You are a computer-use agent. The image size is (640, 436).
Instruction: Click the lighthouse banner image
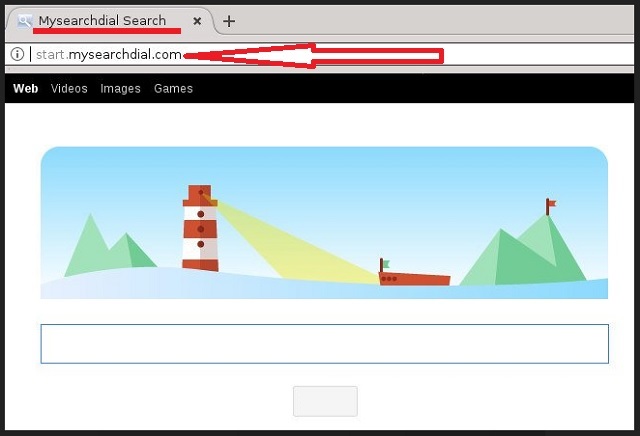pyautogui.click(x=324, y=222)
